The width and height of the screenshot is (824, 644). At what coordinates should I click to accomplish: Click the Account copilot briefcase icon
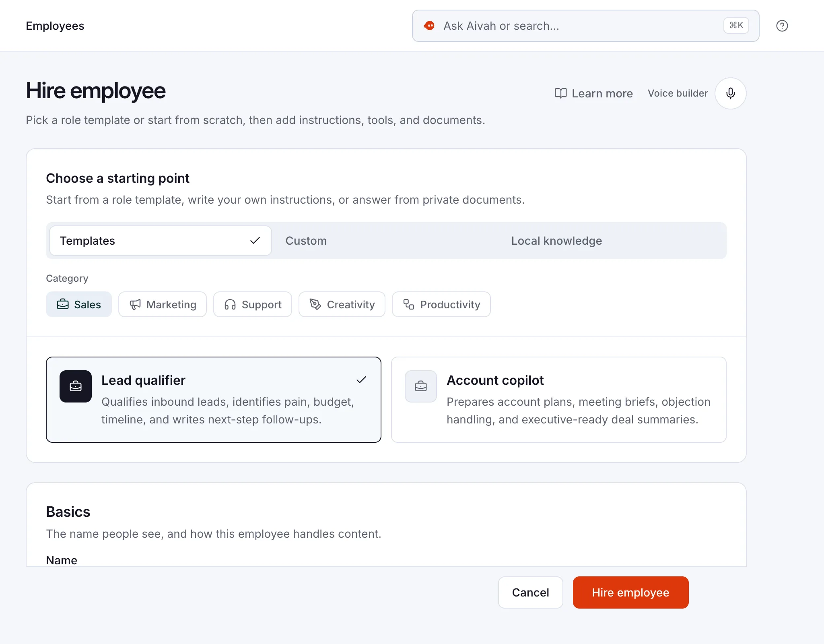pos(421,386)
